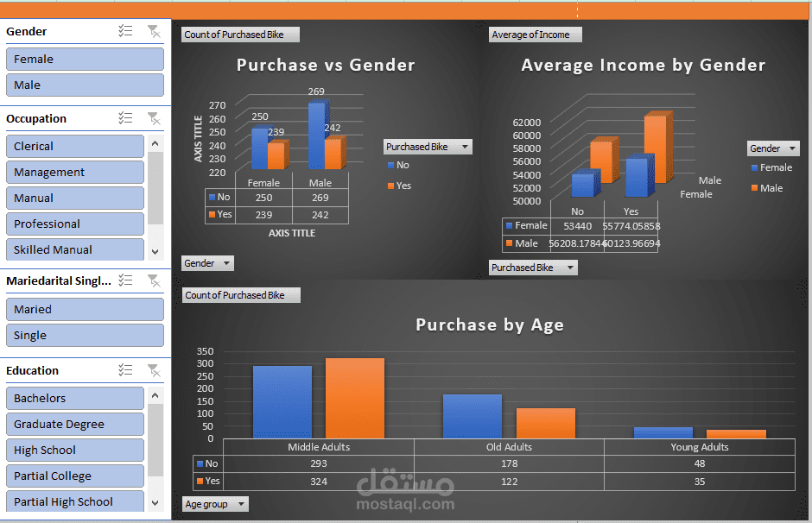Viewport: 812px width, 523px height.
Task: Select Young Adults orange Yes bar
Action: tap(736, 434)
